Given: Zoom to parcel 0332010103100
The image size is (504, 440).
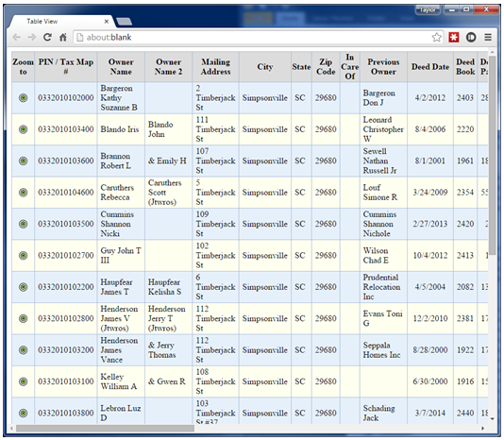Looking at the screenshot, I should tap(24, 381).
